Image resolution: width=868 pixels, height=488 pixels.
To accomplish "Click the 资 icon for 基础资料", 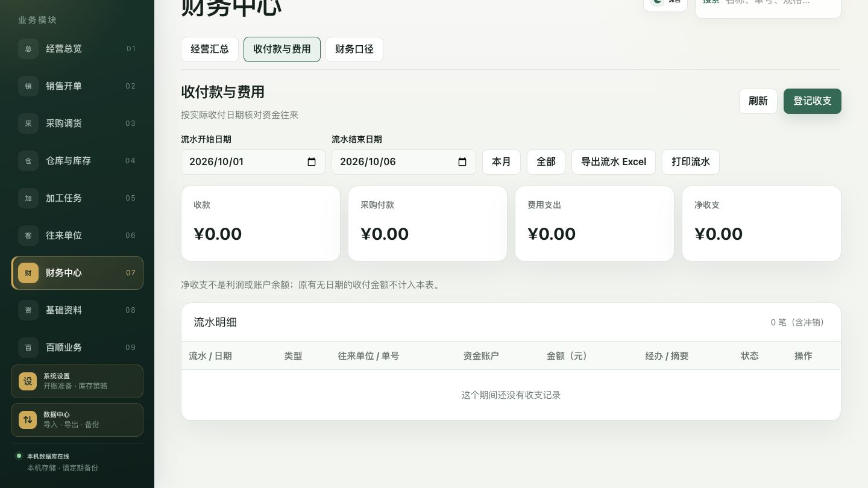I will (x=28, y=310).
